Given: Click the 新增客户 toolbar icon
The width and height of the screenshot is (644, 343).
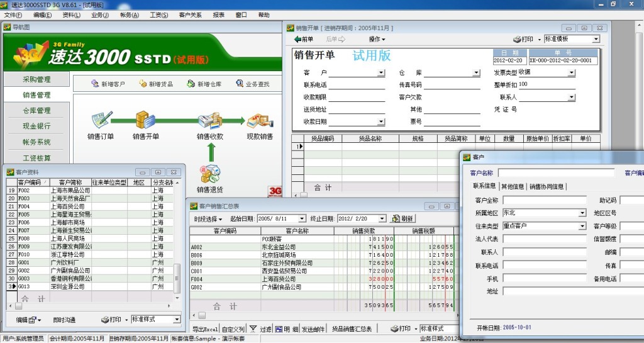Looking at the screenshot, I should coord(95,83).
